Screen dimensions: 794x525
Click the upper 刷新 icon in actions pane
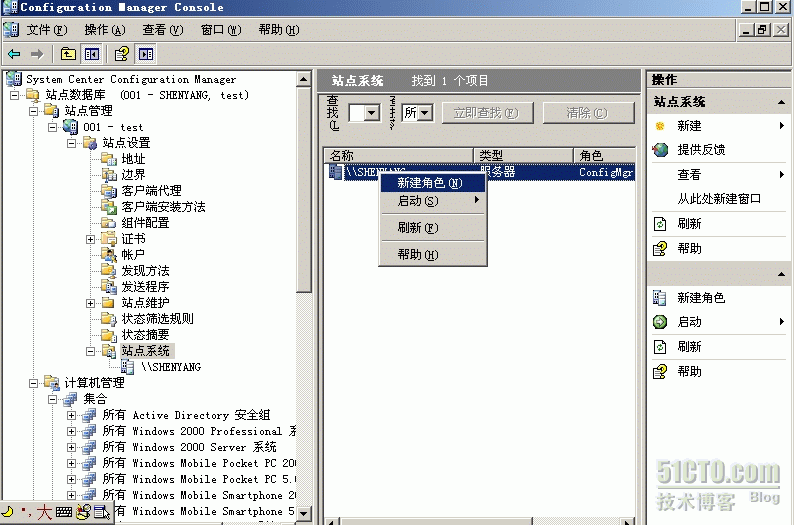660,224
